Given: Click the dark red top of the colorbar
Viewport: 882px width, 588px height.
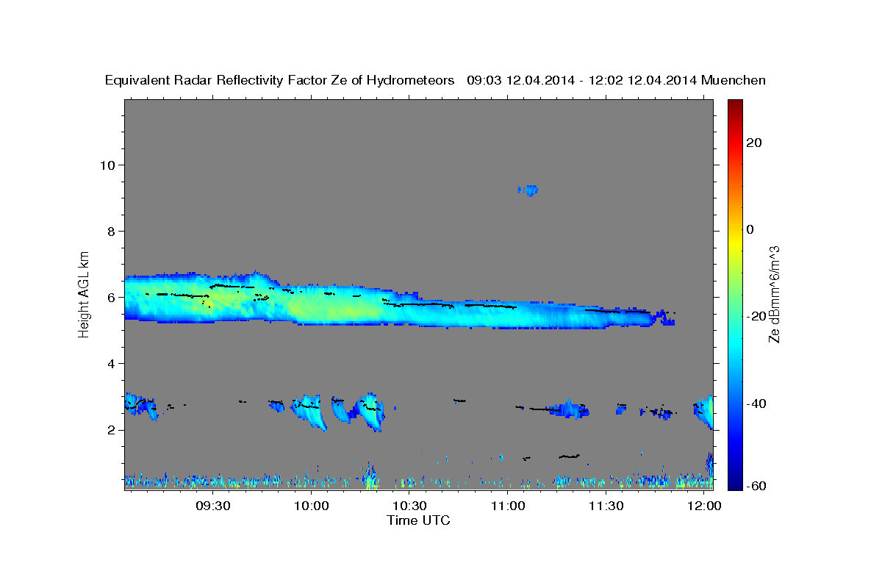Looking at the screenshot, I should pyautogui.click(x=734, y=104).
